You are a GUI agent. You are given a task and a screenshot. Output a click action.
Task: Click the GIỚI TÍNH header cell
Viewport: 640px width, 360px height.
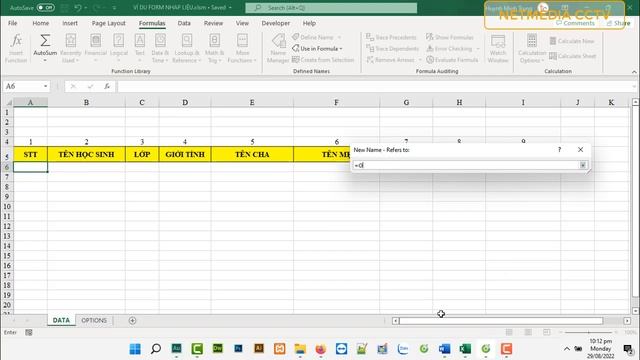[x=185, y=154]
